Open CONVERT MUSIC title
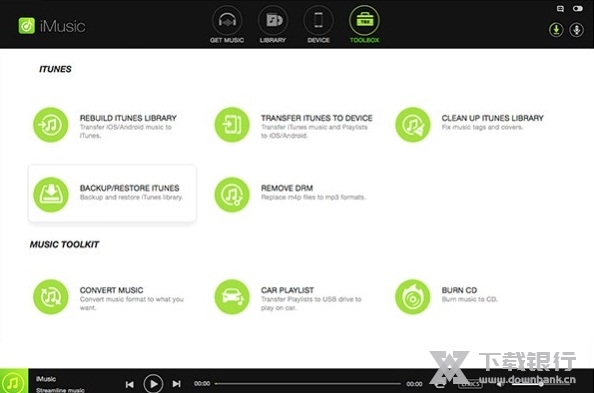 click(x=111, y=290)
